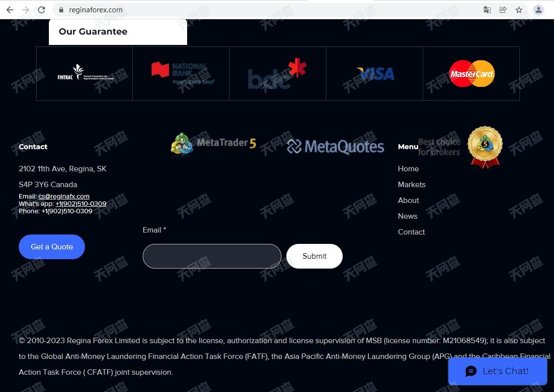The height and width of the screenshot is (392, 554).
Task: Reload the page with refresh icon
Action: pyautogui.click(x=41, y=10)
